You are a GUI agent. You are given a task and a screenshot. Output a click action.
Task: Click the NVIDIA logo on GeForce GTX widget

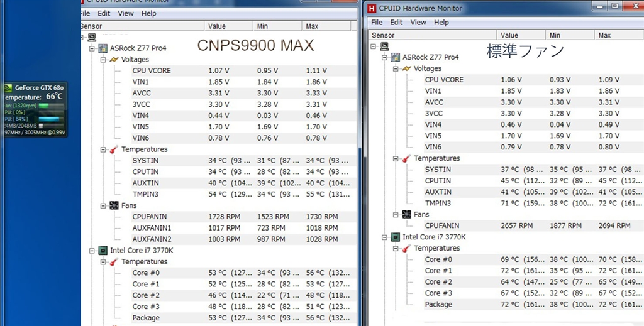(x=9, y=87)
